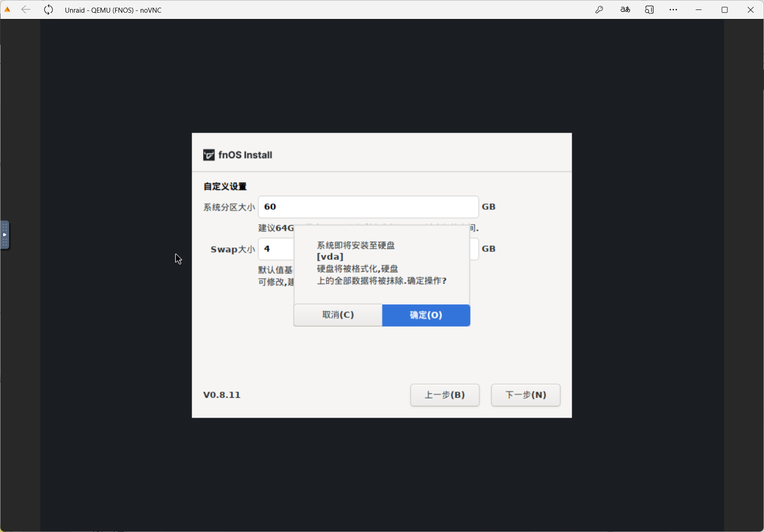Minimize the noVNC window
764x532 pixels.
(698, 9)
